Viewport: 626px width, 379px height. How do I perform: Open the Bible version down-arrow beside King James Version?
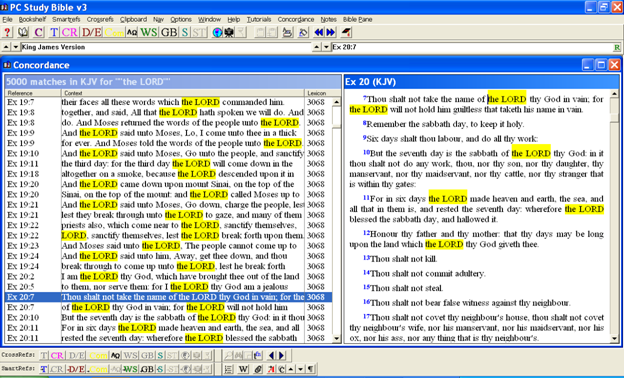click(16, 47)
